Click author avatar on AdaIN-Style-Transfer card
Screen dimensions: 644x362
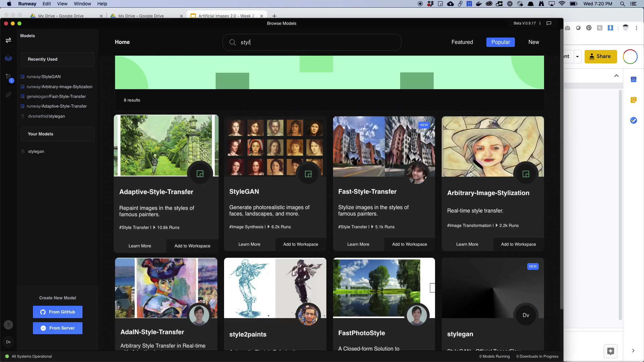pyautogui.click(x=199, y=315)
